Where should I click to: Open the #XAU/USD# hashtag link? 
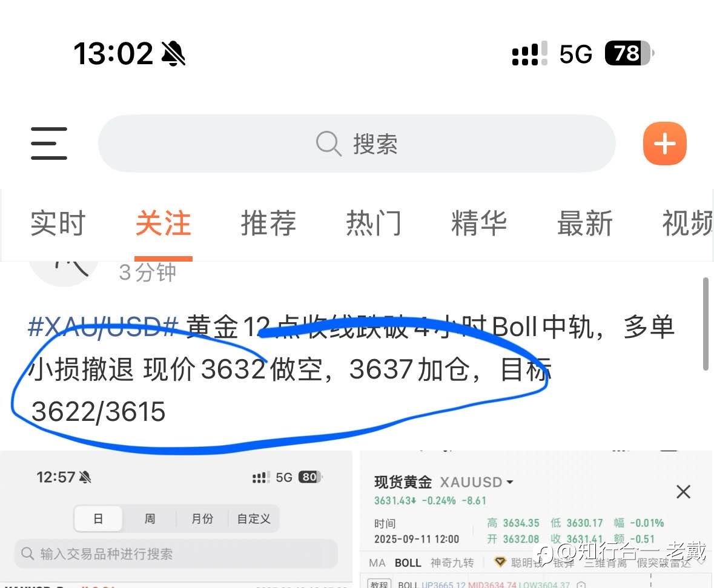point(103,326)
